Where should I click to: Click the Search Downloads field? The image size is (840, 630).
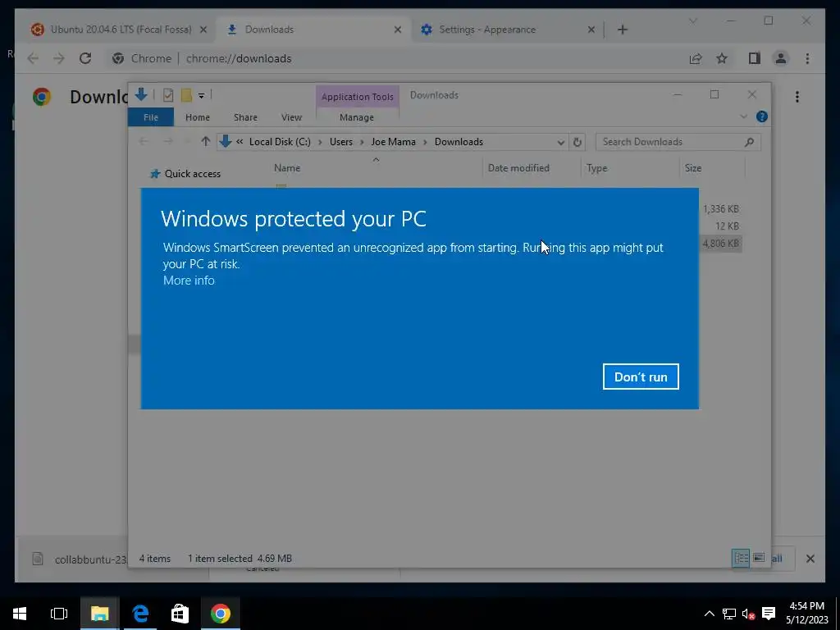coord(678,142)
